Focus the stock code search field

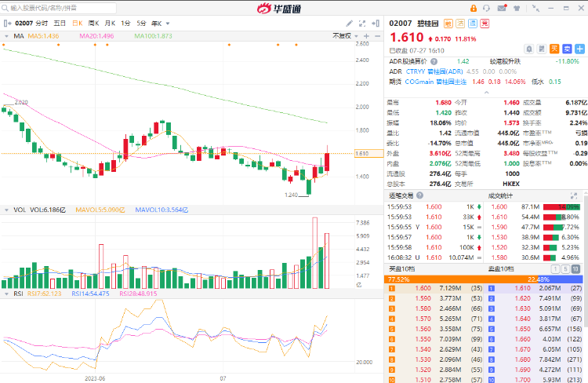coord(59,8)
